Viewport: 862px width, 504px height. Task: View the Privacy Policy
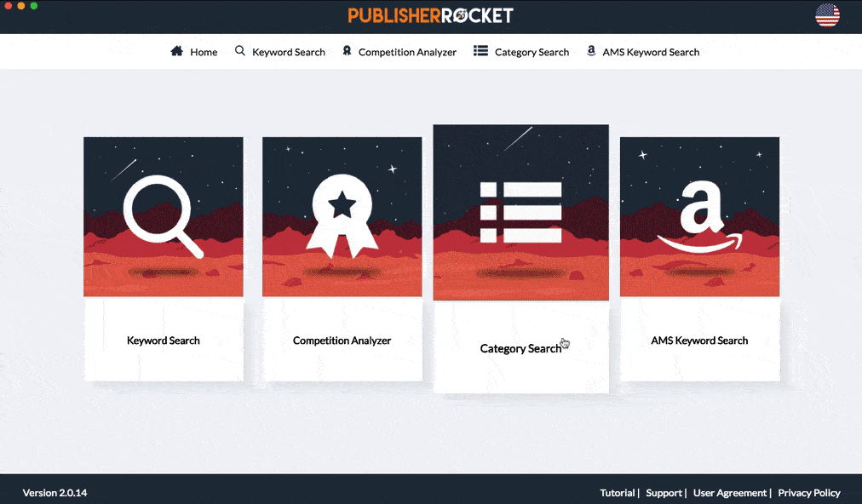808,492
